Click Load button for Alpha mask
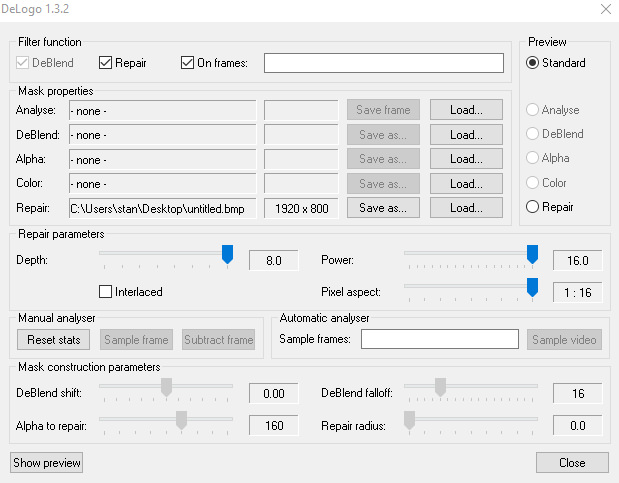This screenshot has width=619, height=483. coord(466,159)
